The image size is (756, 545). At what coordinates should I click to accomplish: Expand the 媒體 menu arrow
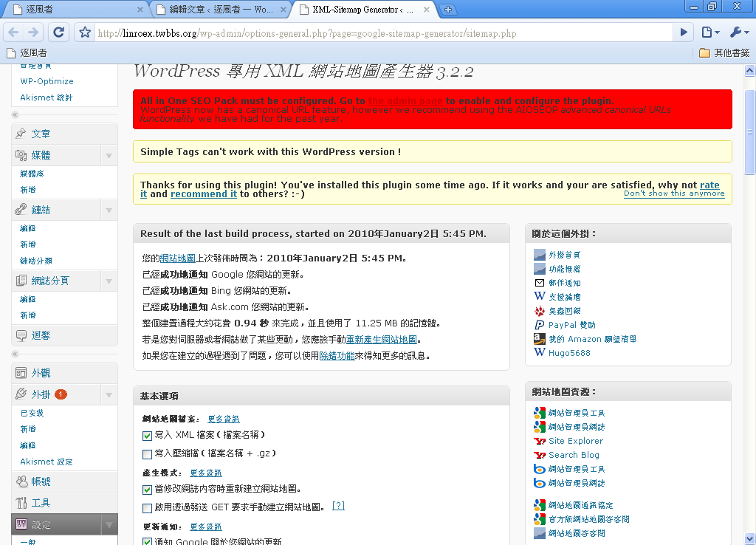109,155
